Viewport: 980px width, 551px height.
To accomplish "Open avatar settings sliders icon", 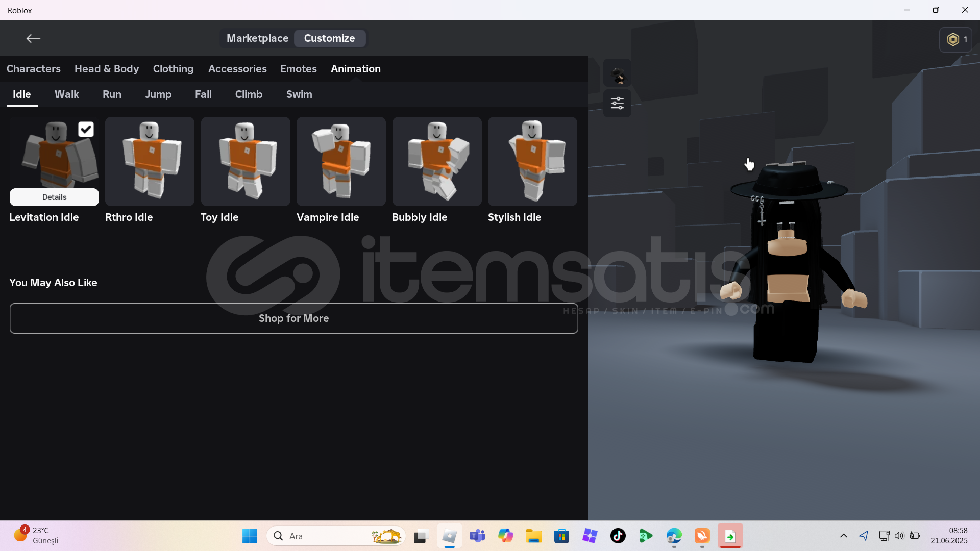I will 618,104.
